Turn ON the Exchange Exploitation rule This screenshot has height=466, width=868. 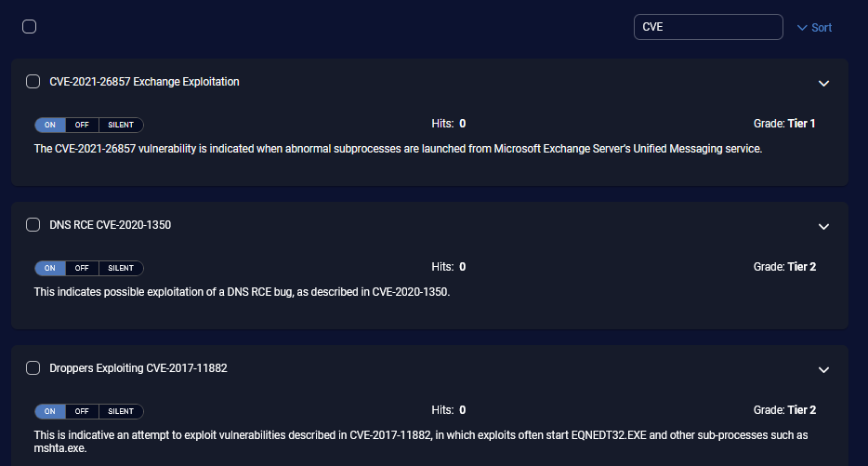(50, 125)
